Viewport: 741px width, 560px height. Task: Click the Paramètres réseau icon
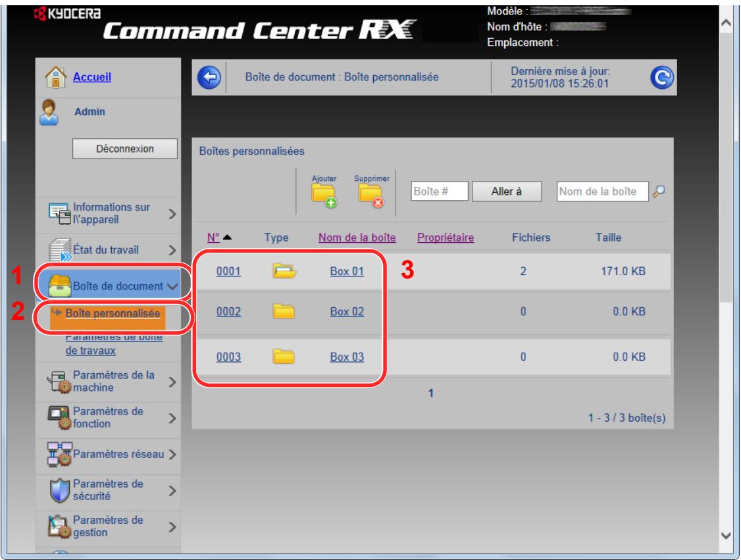[x=59, y=454]
